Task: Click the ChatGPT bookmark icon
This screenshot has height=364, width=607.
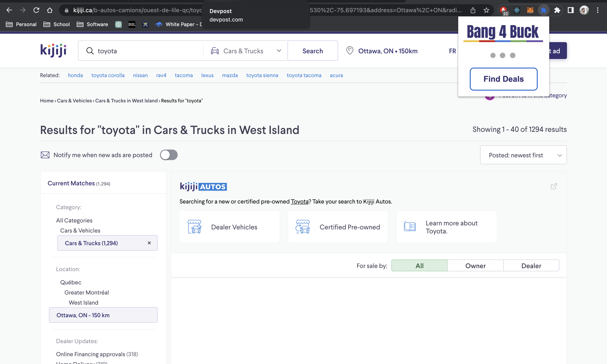Action: pyautogui.click(x=118, y=24)
